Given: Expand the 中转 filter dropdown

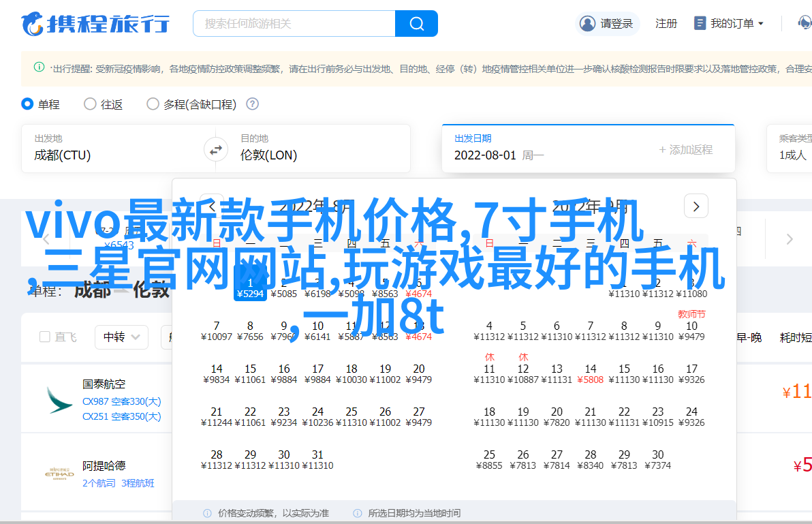Looking at the screenshot, I should [x=122, y=337].
